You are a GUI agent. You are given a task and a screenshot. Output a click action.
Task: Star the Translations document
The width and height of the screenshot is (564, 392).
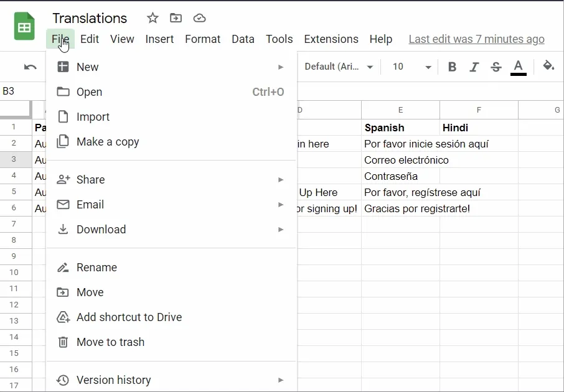153,18
